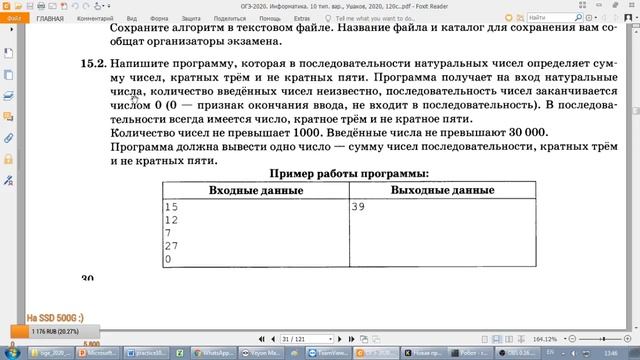Open the attachments paperclip panel icon

click(x=9, y=138)
